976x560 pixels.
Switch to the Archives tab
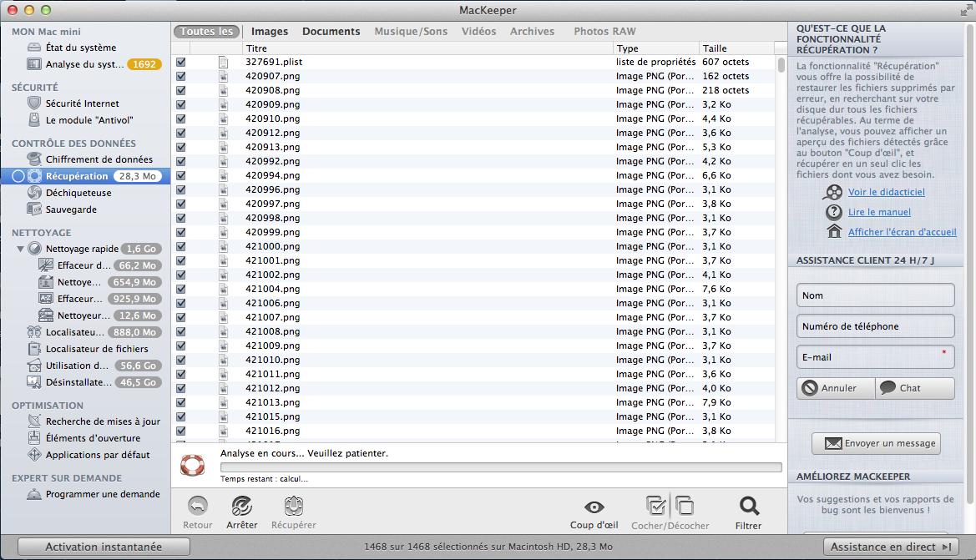pos(532,31)
